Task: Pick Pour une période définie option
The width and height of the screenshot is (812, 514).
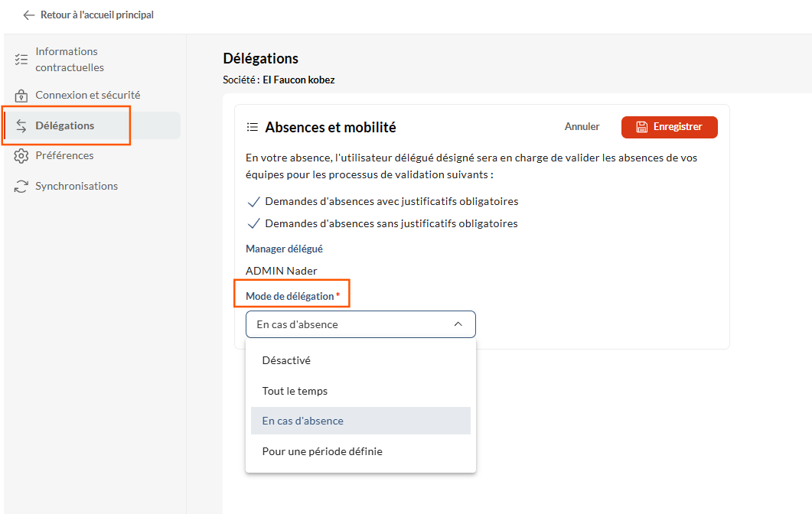Action: (x=322, y=451)
